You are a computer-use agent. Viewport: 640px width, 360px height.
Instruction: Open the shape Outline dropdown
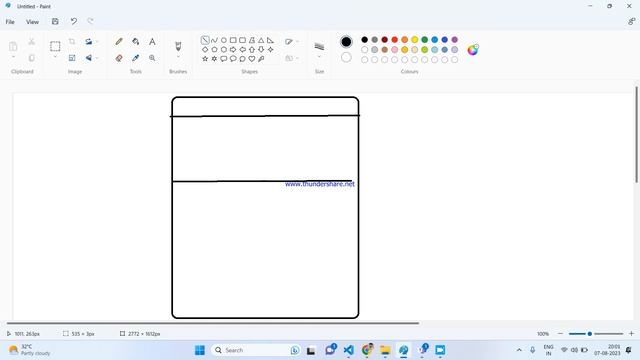[291, 42]
